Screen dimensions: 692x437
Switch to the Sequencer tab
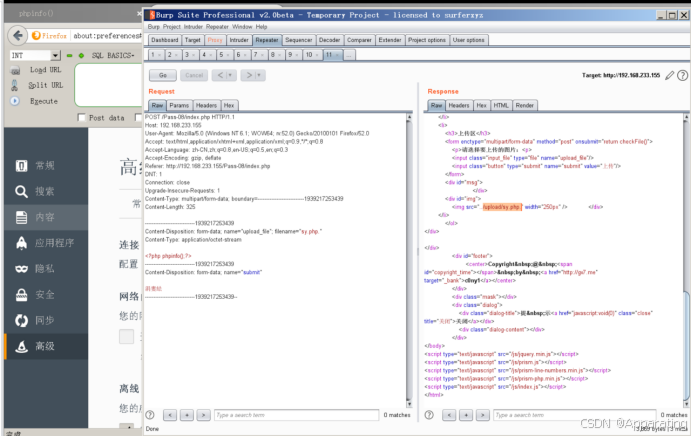(x=298, y=40)
